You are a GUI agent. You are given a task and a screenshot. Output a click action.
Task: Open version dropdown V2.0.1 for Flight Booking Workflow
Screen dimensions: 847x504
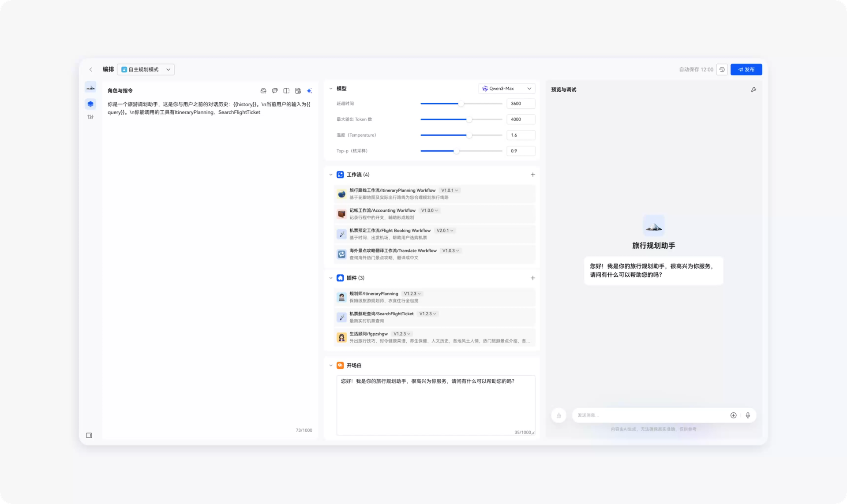tap(445, 231)
